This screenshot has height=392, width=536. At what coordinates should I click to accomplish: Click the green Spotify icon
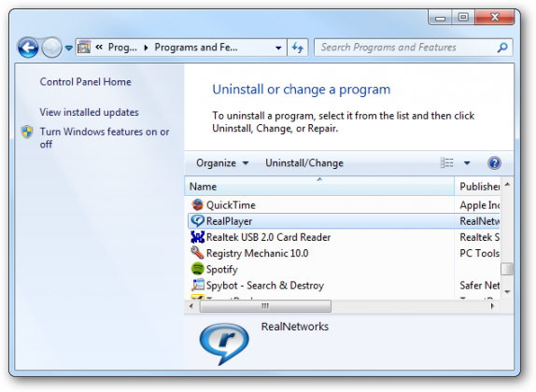197,269
